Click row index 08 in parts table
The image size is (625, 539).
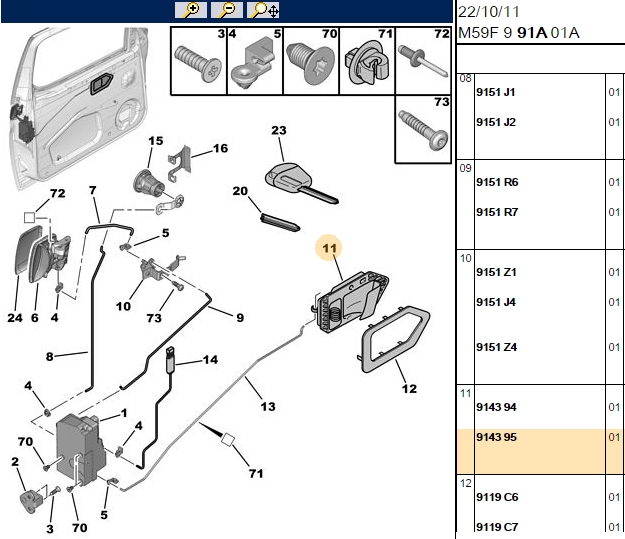point(465,79)
